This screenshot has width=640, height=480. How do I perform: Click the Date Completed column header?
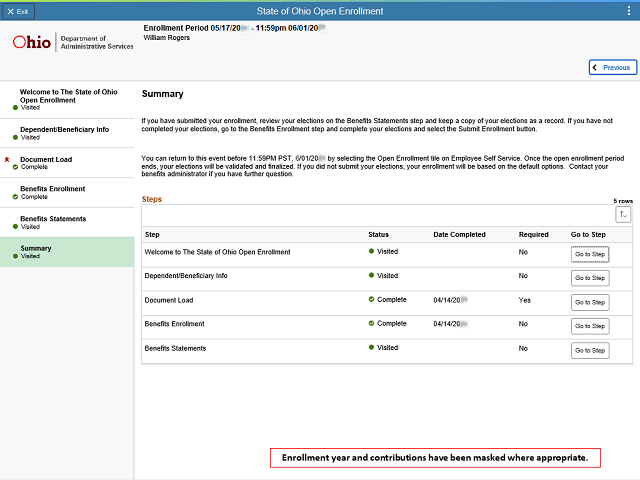coord(459,235)
